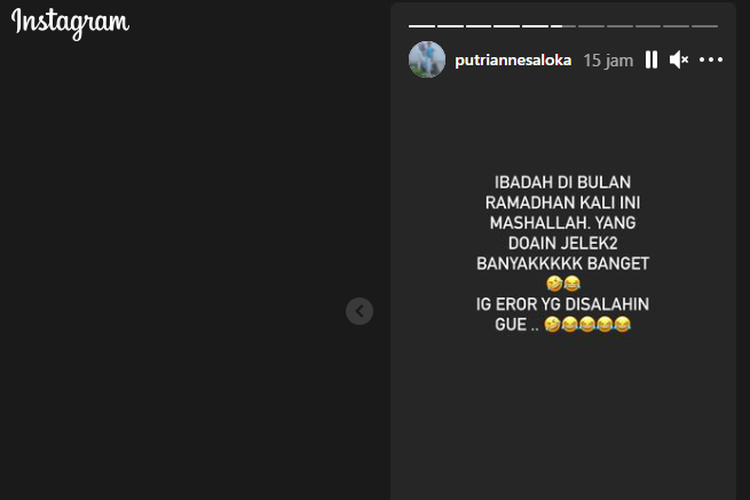This screenshot has width=750, height=500.
Task: Skip to the seventh story progress segment
Action: (x=591, y=26)
